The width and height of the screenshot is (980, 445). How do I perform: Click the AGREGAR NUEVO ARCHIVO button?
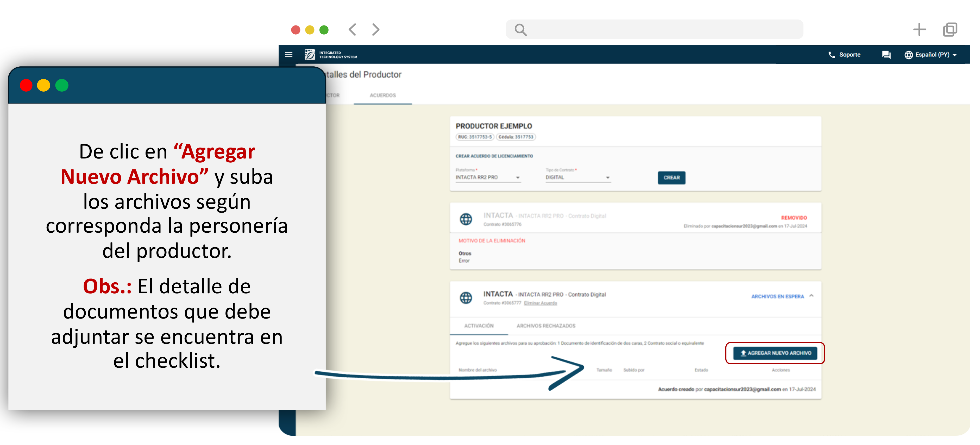click(x=775, y=353)
